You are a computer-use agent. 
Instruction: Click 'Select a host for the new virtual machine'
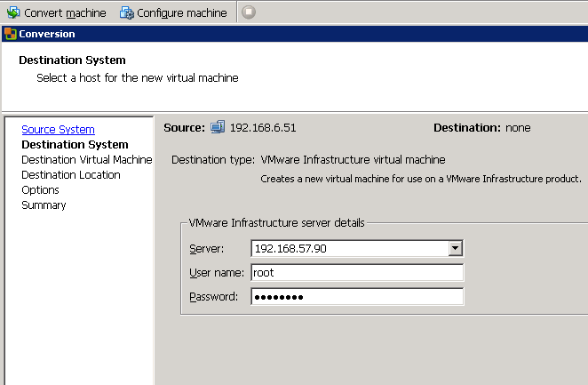138,77
